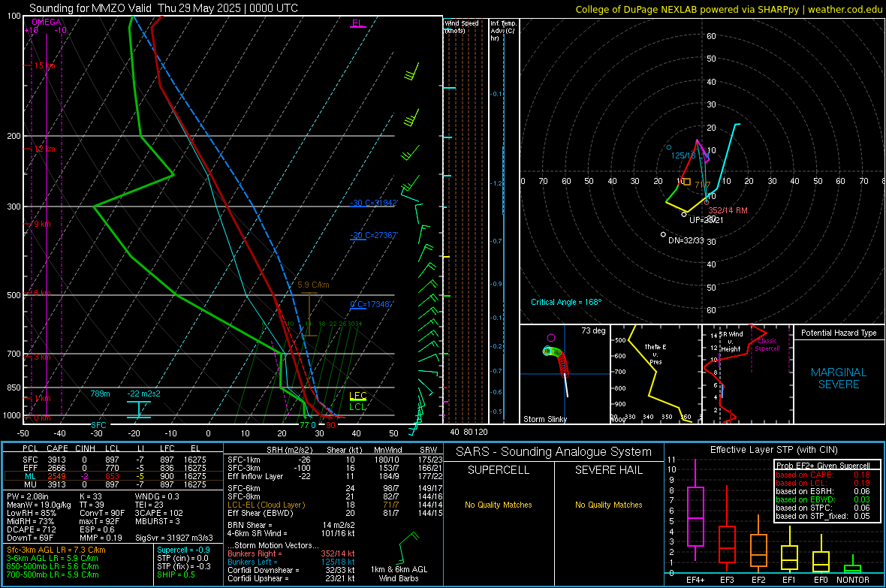Click the '73 deg' value in slinky panel
The height and width of the screenshot is (588, 886).
(x=593, y=330)
